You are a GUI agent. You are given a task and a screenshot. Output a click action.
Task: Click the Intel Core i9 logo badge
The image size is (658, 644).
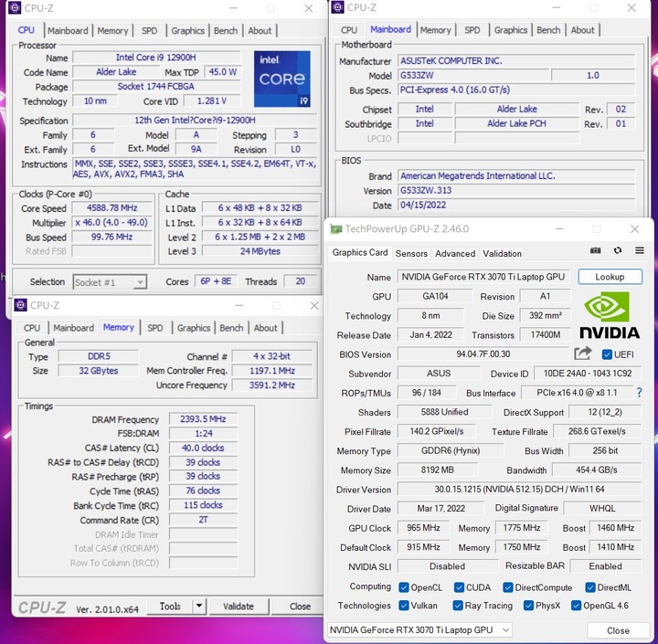click(282, 79)
